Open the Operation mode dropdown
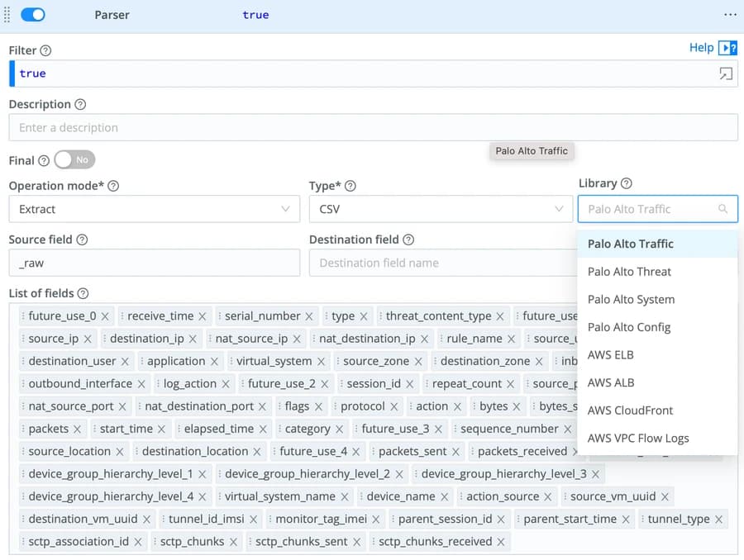 (154, 209)
